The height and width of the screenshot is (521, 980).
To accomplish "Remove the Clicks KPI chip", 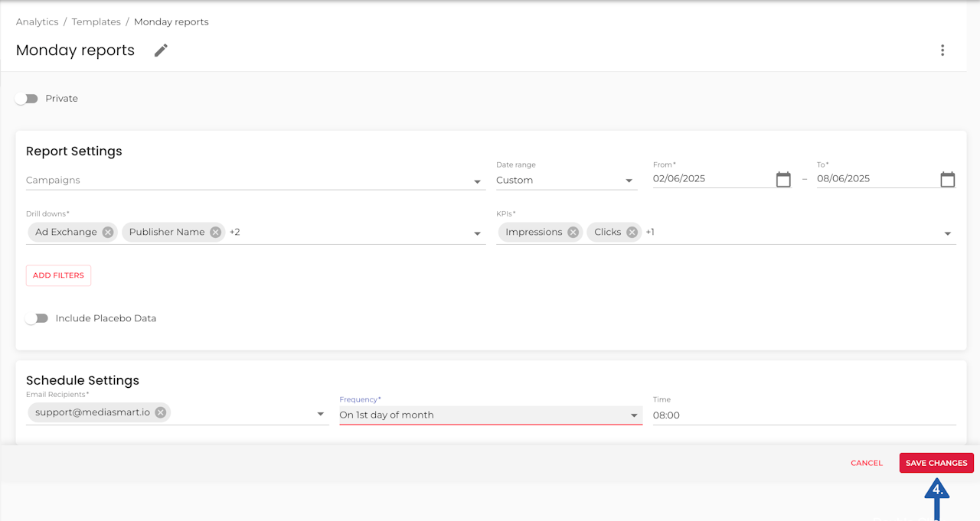I will pos(632,233).
